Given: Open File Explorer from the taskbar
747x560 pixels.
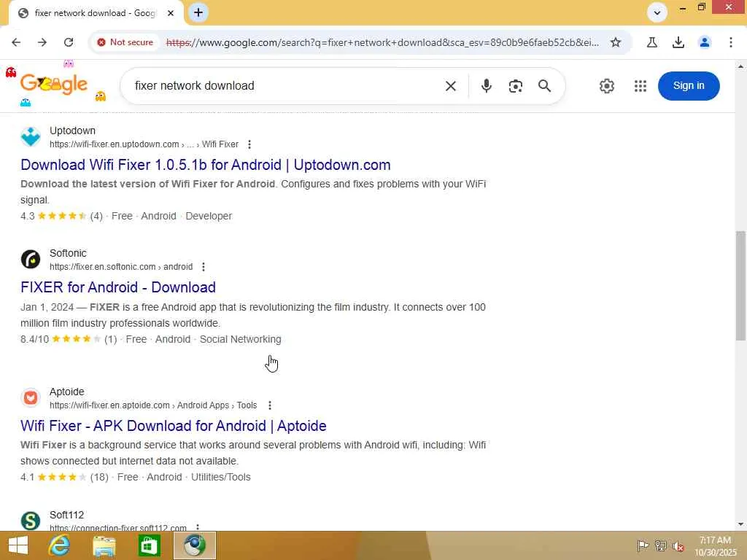Looking at the screenshot, I should tap(104, 545).
